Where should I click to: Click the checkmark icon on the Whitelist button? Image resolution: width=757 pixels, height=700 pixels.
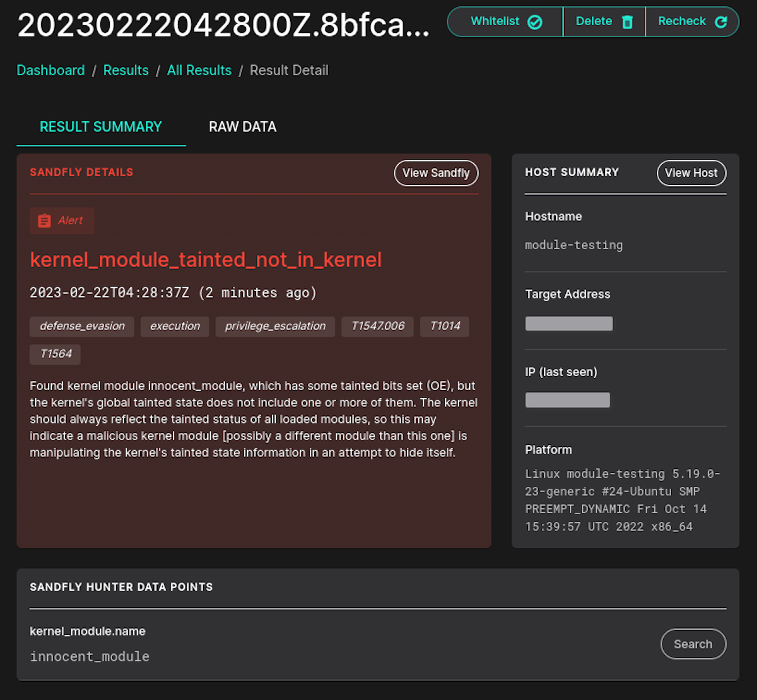coord(534,21)
